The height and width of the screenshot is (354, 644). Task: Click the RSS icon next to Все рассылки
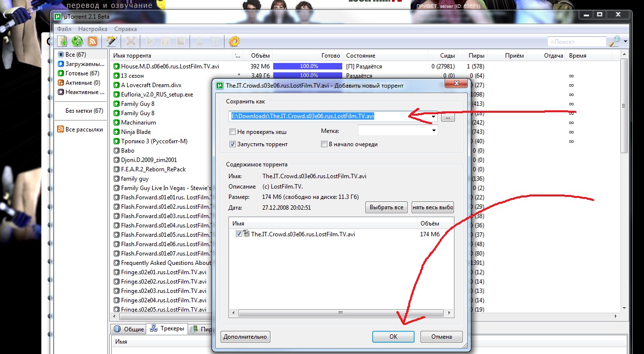pos(61,129)
